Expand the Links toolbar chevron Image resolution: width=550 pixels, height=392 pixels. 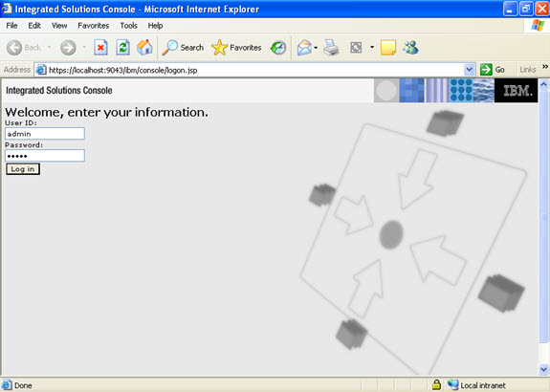point(544,67)
